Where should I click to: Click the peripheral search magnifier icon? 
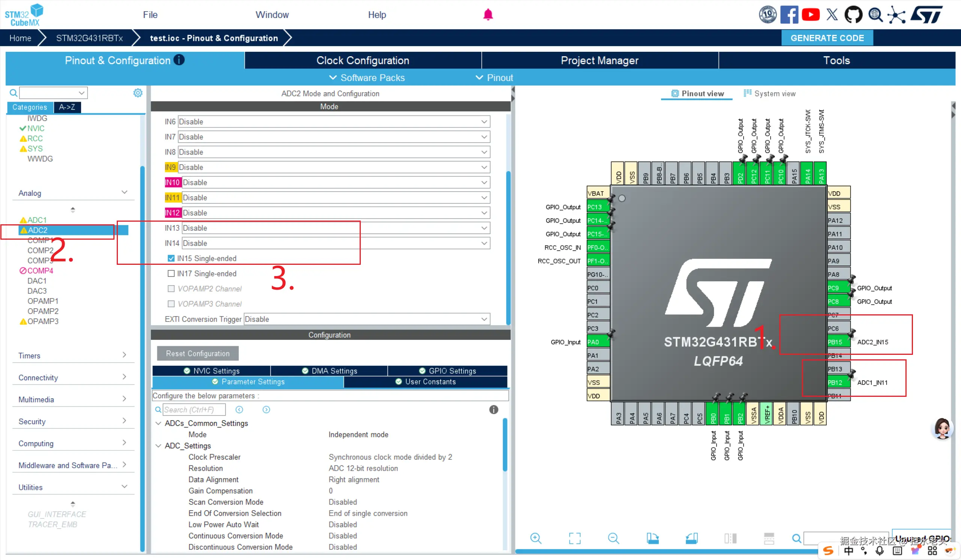coord(14,93)
